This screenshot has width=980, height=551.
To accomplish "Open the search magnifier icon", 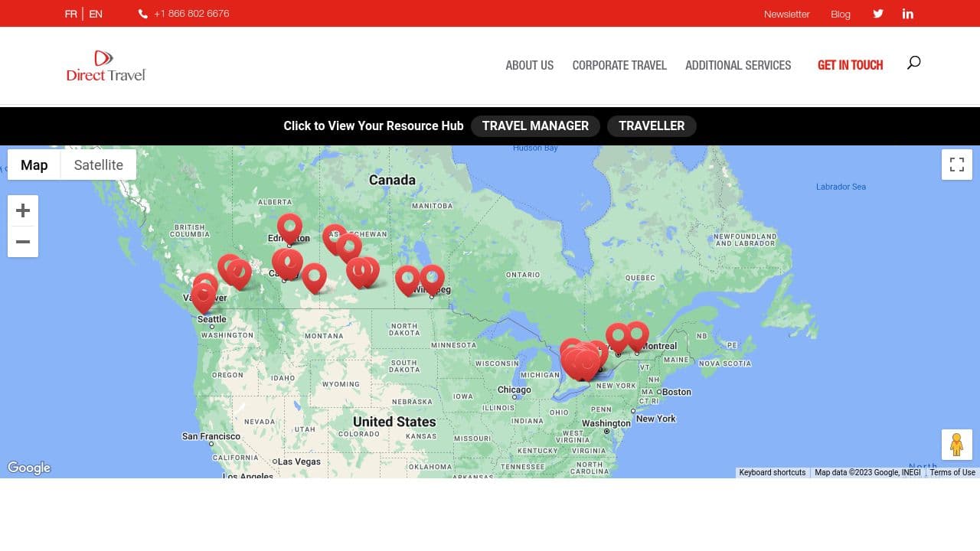I will click(x=913, y=64).
